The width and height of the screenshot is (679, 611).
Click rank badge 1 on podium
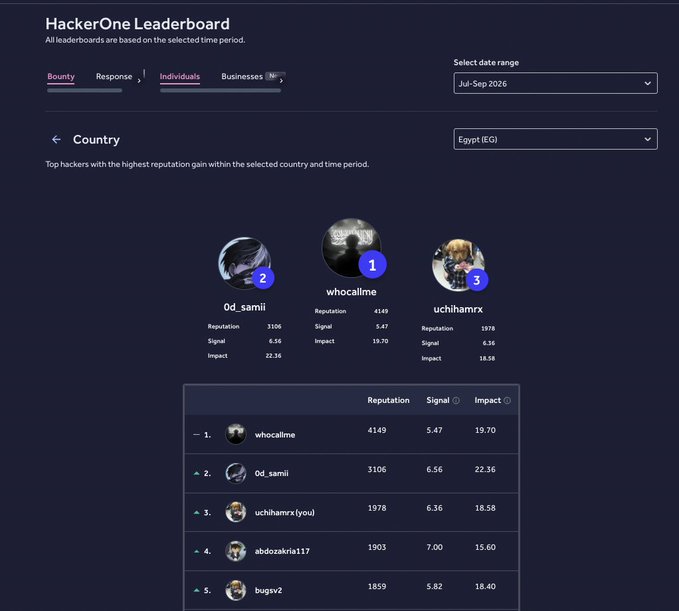372,265
